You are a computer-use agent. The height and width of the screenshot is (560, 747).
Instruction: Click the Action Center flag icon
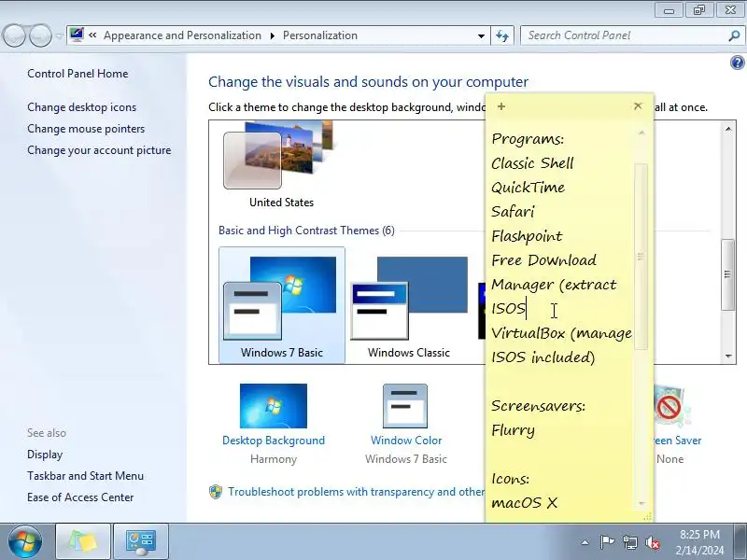tap(606, 542)
